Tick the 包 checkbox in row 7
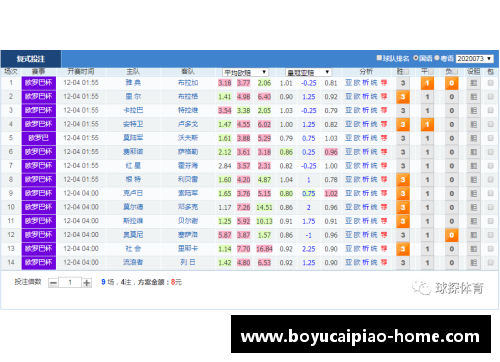The width and height of the screenshot is (500, 362). 490,166
